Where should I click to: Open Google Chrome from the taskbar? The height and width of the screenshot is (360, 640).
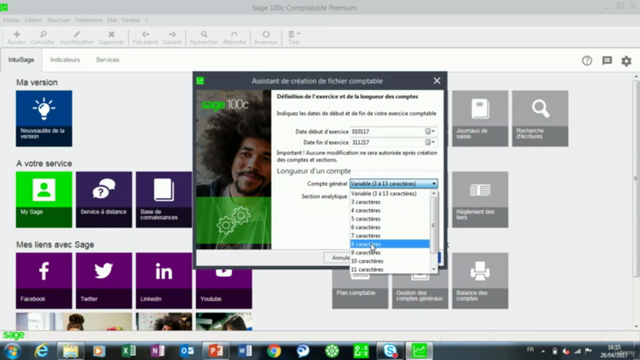click(x=274, y=351)
